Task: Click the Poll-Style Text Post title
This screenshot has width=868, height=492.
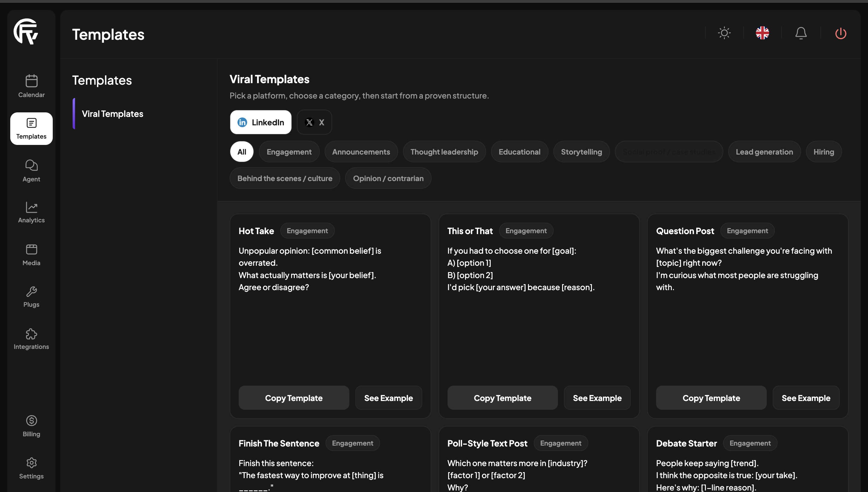Action: point(487,443)
